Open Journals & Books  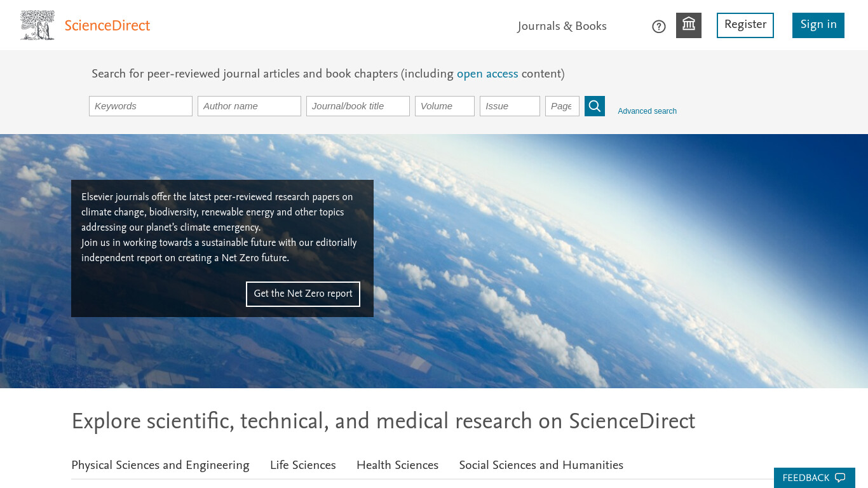[x=562, y=26]
